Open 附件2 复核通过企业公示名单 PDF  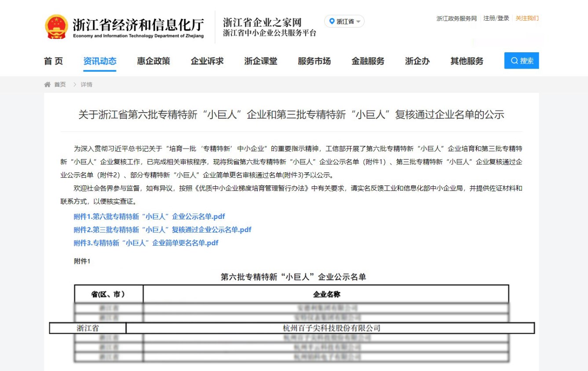pyautogui.click(x=162, y=229)
